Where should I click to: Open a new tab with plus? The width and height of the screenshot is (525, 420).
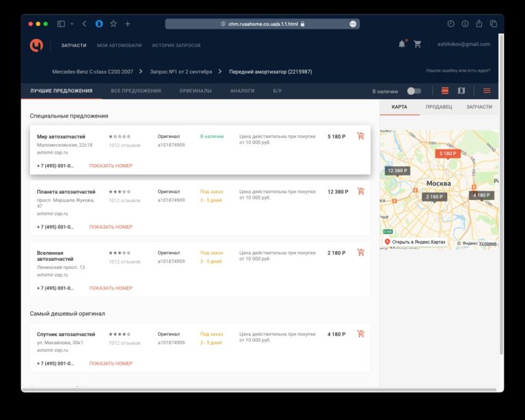(128, 24)
